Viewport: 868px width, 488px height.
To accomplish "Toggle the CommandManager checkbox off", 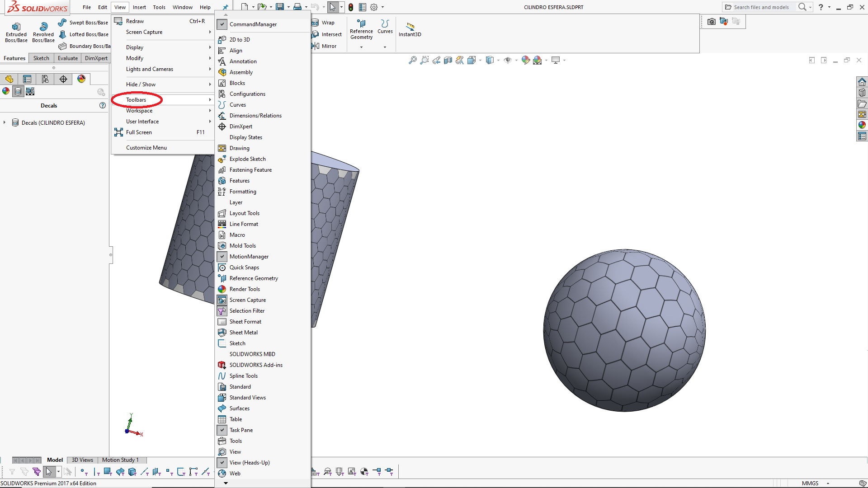I will point(222,24).
